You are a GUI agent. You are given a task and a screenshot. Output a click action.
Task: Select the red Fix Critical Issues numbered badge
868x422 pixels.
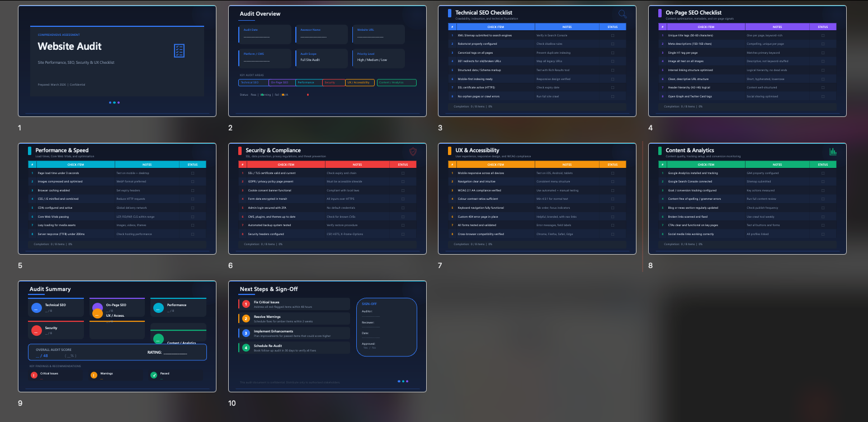(x=246, y=304)
